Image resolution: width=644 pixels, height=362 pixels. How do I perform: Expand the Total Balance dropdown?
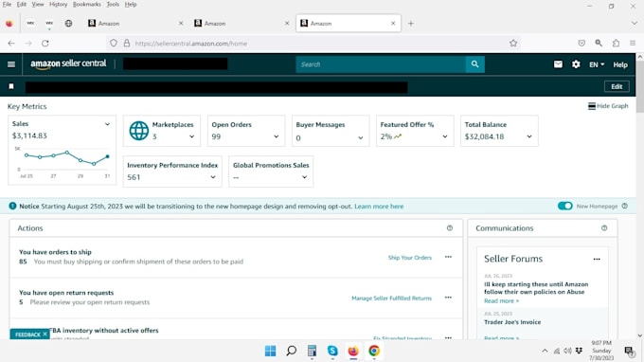click(529, 136)
